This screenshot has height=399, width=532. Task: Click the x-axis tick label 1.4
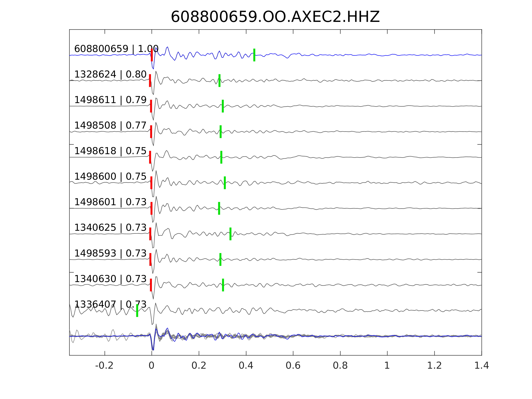(x=482, y=365)
